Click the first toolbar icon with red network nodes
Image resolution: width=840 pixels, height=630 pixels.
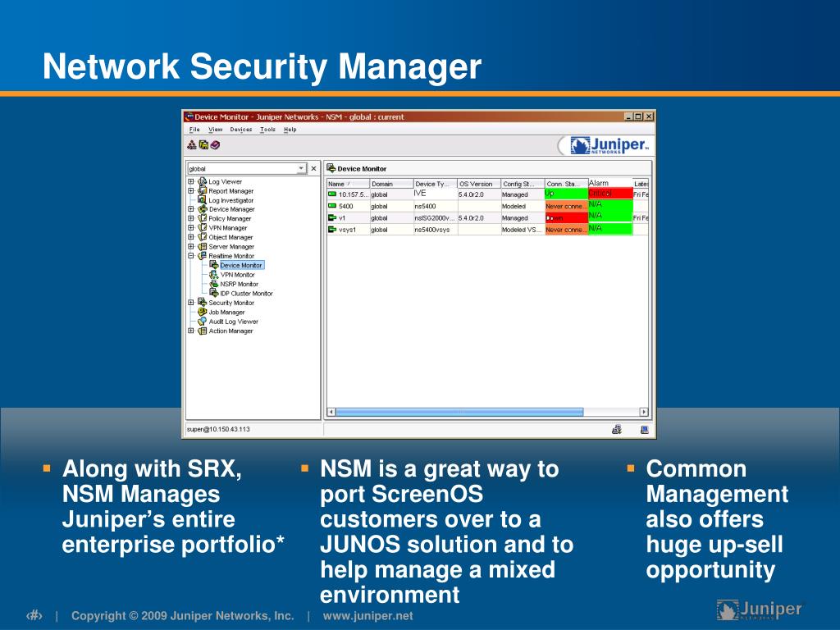click(192, 144)
